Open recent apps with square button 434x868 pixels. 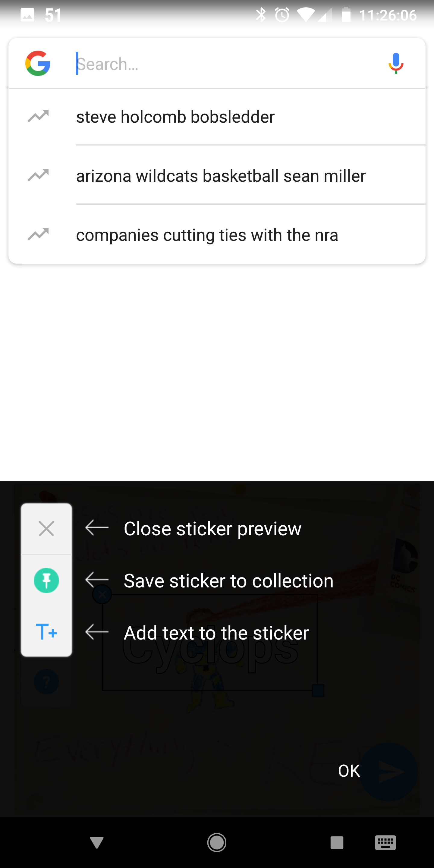pyautogui.click(x=337, y=843)
